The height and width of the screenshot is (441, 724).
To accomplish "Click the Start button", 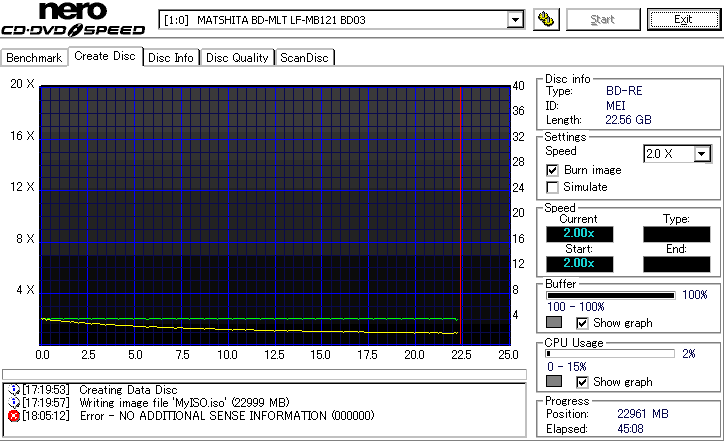I will (x=603, y=19).
